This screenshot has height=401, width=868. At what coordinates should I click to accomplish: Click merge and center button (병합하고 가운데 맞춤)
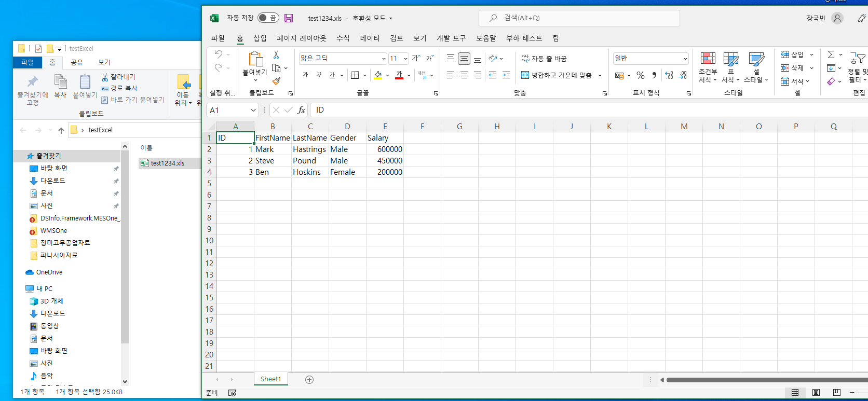click(x=556, y=75)
